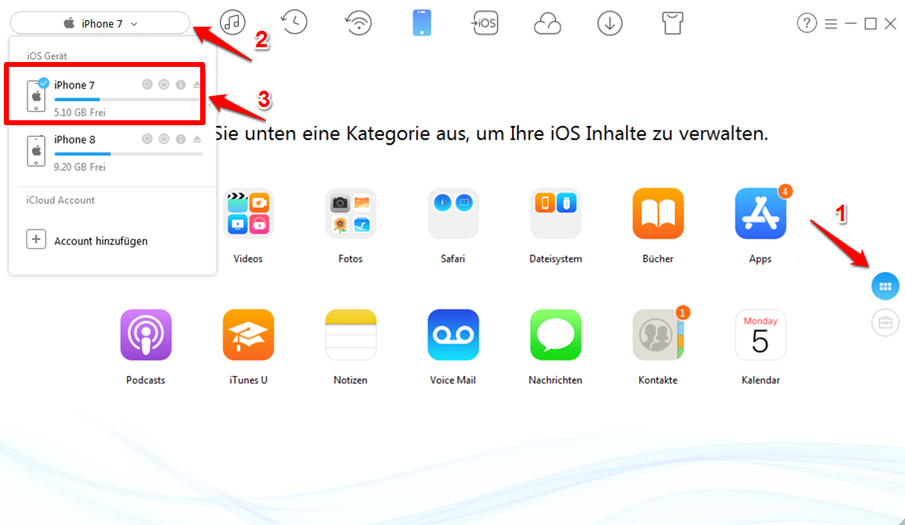Click the iPhone 8 phone icon
Screen dimensions: 905x525
click(36, 151)
